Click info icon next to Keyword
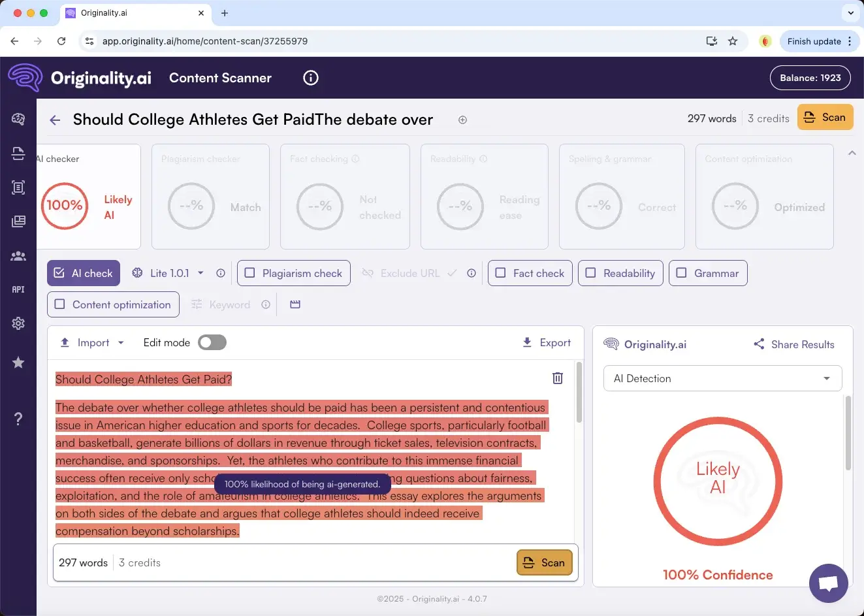864x616 pixels. tap(266, 304)
